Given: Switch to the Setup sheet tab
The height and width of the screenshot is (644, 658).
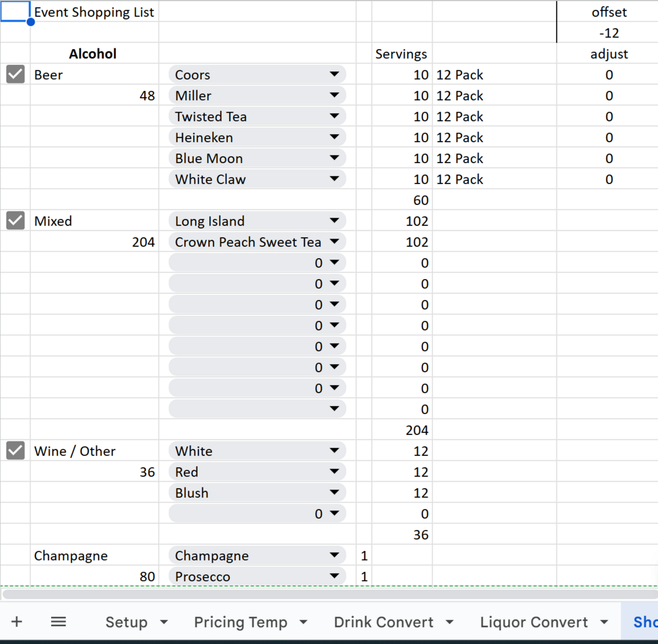Looking at the screenshot, I should 126,622.
